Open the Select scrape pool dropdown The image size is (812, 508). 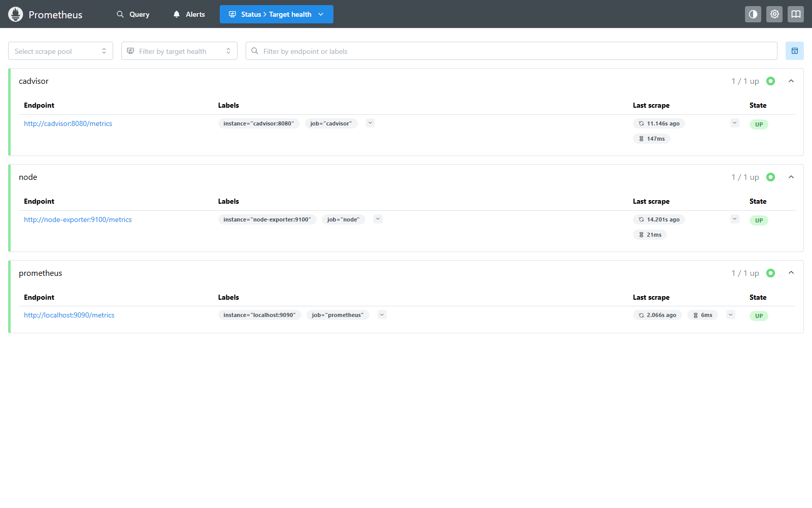tap(60, 51)
